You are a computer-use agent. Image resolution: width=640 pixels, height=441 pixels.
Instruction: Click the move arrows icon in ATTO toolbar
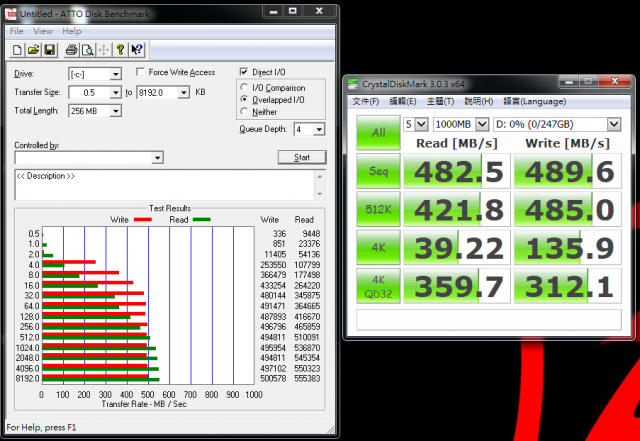104,50
